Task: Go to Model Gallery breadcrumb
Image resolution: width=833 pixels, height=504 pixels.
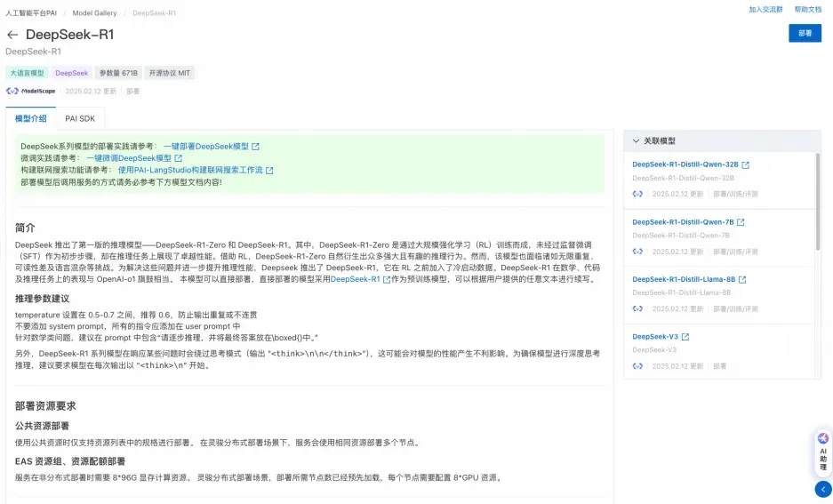Action: [x=94, y=12]
